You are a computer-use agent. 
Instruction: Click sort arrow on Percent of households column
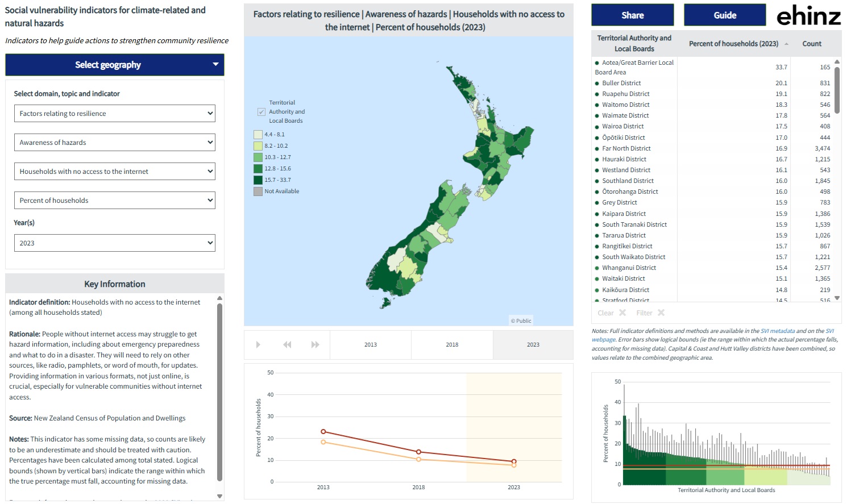point(786,44)
